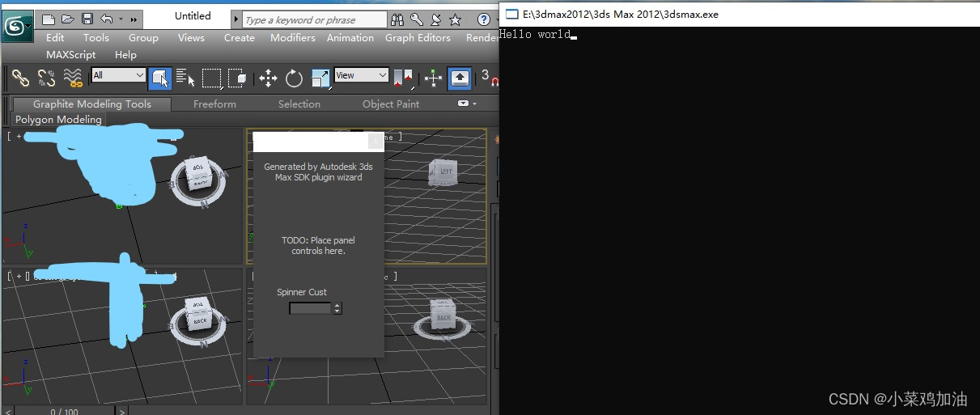Open the Modifiers menu
The height and width of the screenshot is (415, 980).
click(x=293, y=37)
